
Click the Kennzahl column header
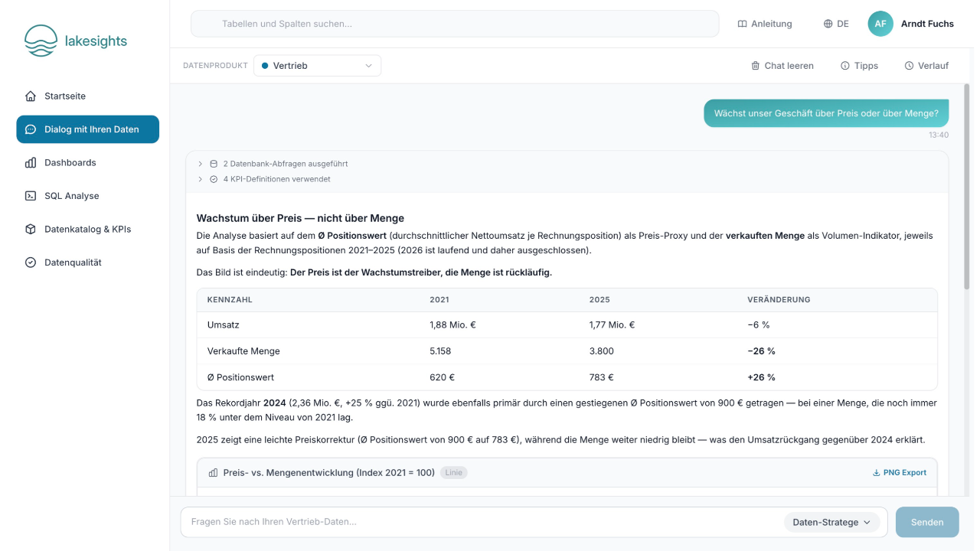click(x=230, y=300)
